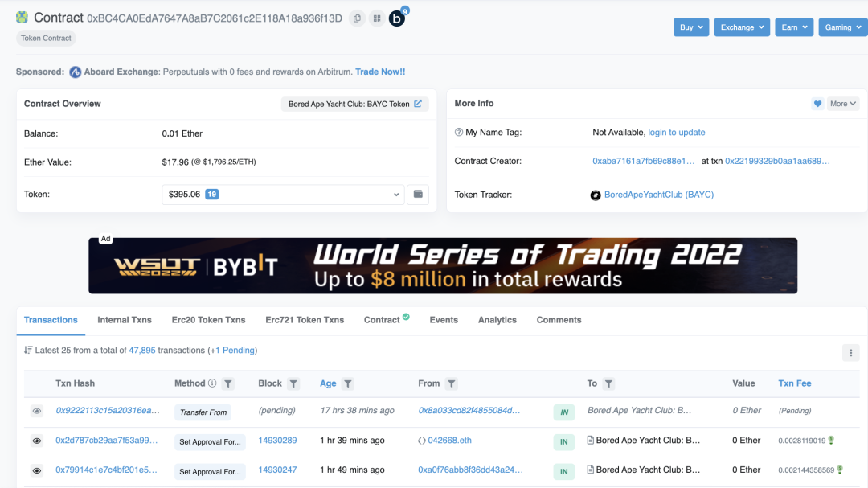Screen dimensions: 868x488
Task: Click the BAYC token tracker logo icon
Action: tap(596, 195)
